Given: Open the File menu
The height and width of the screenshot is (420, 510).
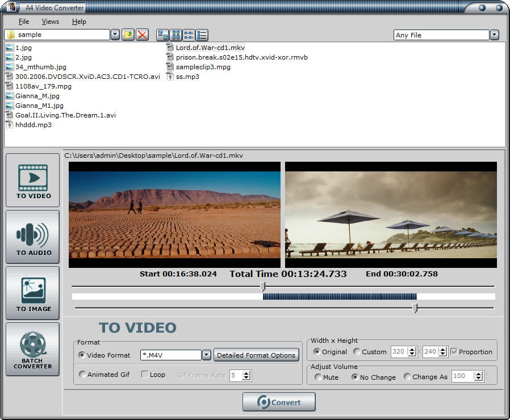Looking at the screenshot, I should tap(24, 22).
